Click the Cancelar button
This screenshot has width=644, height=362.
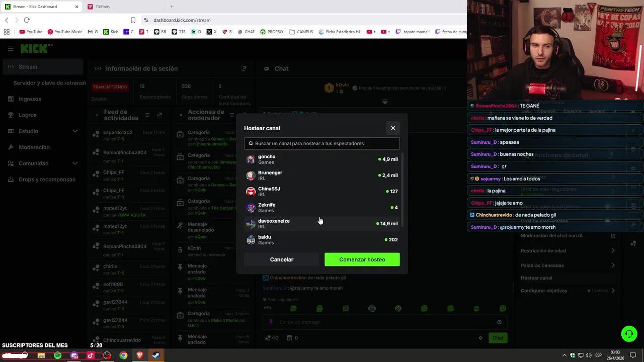(282, 259)
